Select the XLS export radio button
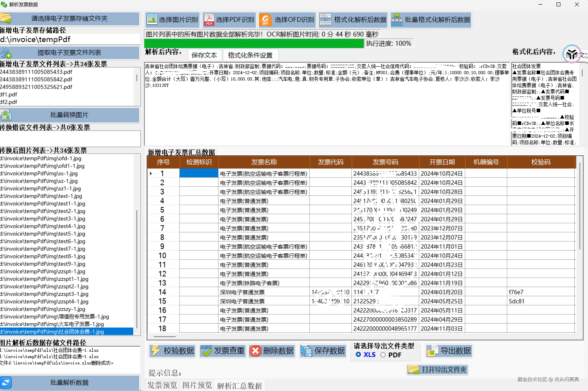The height and width of the screenshot is (391, 588). [x=358, y=354]
